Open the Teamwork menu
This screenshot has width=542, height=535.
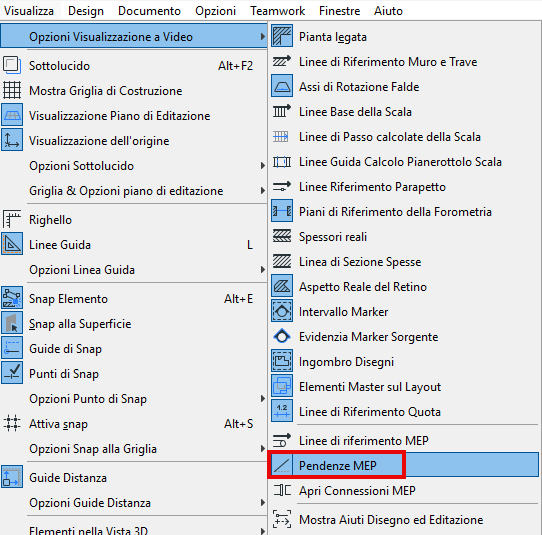[x=278, y=11]
